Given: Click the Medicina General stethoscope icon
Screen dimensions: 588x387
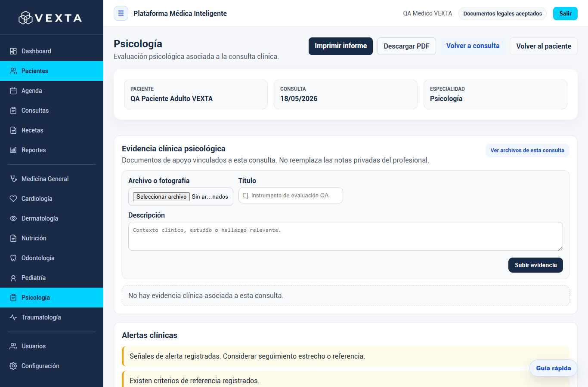Looking at the screenshot, I should pos(13,179).
